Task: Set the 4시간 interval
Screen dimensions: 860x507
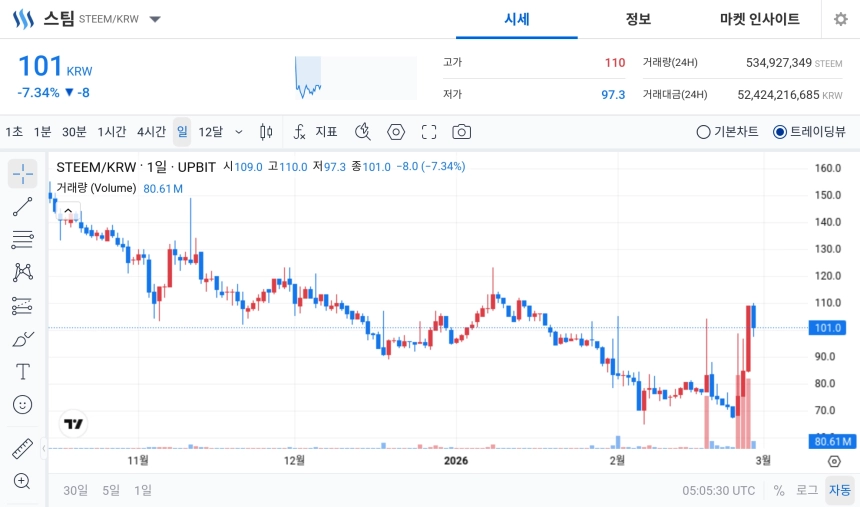Action: tap(151, 132)
